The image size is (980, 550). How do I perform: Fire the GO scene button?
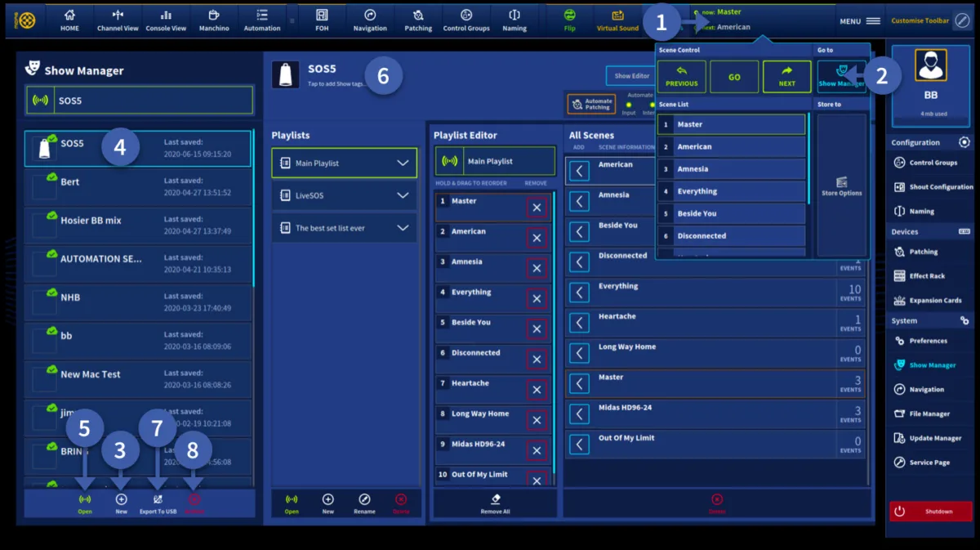tap(734, 77)
